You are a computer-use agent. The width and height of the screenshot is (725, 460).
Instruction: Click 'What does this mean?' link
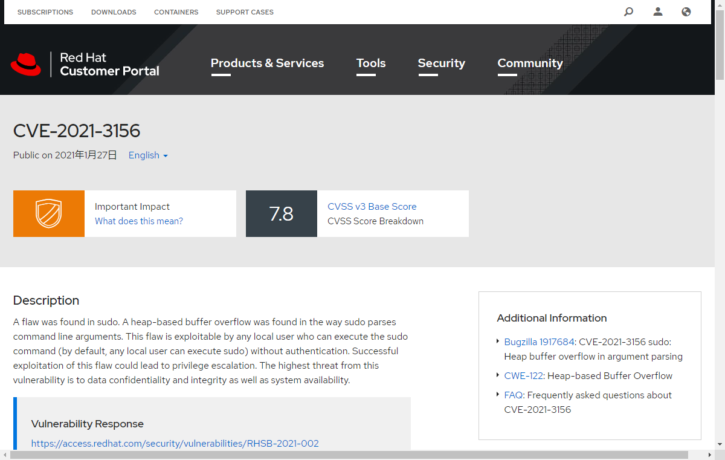[138, 221]
